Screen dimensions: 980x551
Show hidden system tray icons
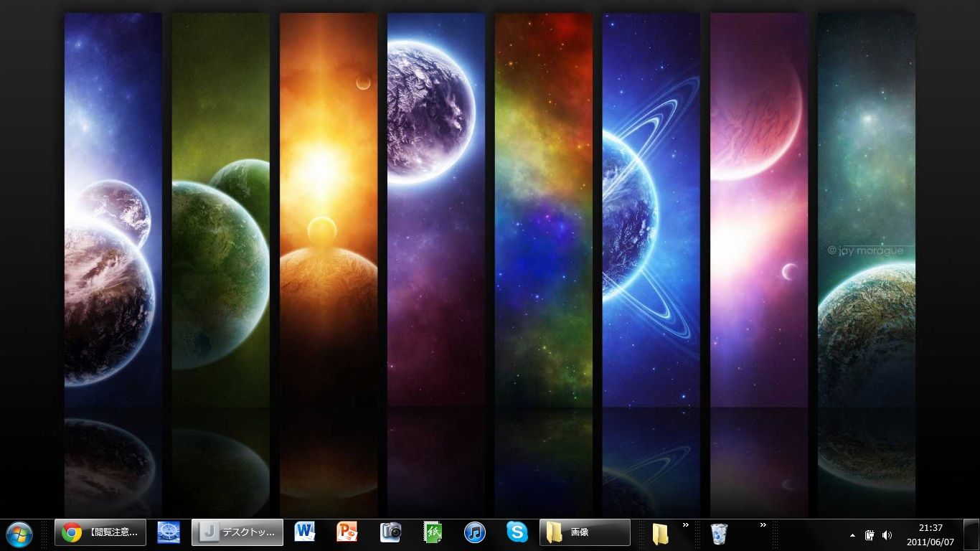(852, 535)
